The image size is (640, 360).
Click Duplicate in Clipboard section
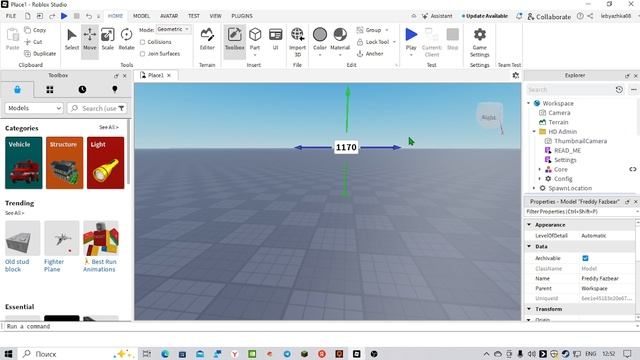click(x=40, y=53)
